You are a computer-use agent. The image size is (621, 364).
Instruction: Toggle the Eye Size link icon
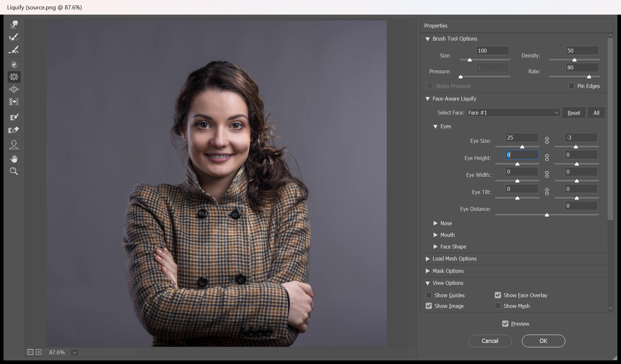click(547, 140)
